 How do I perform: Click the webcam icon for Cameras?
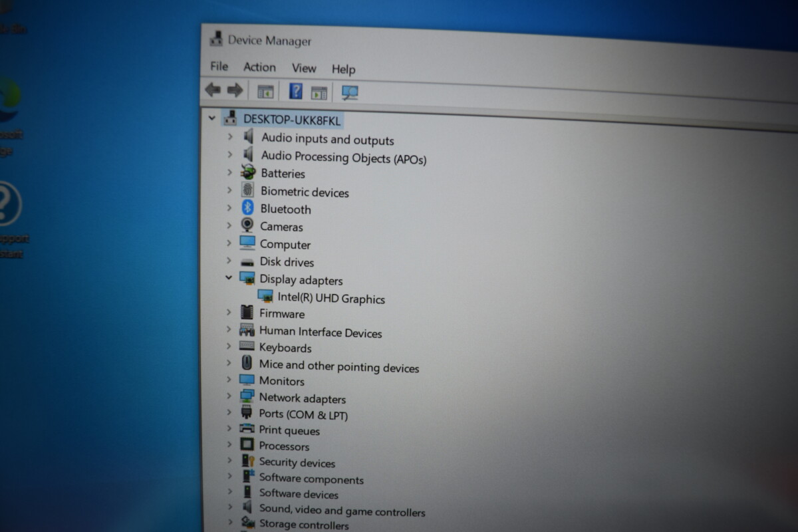[x=247, y=225]
